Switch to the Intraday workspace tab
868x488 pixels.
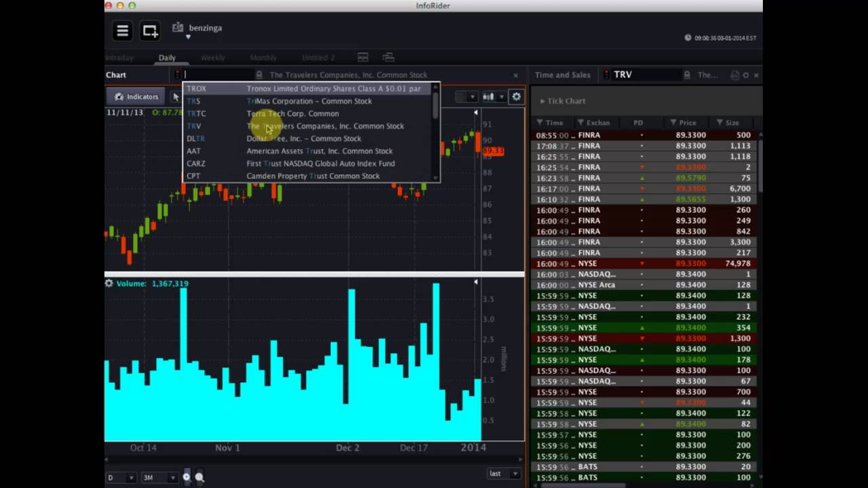point(119,58)
